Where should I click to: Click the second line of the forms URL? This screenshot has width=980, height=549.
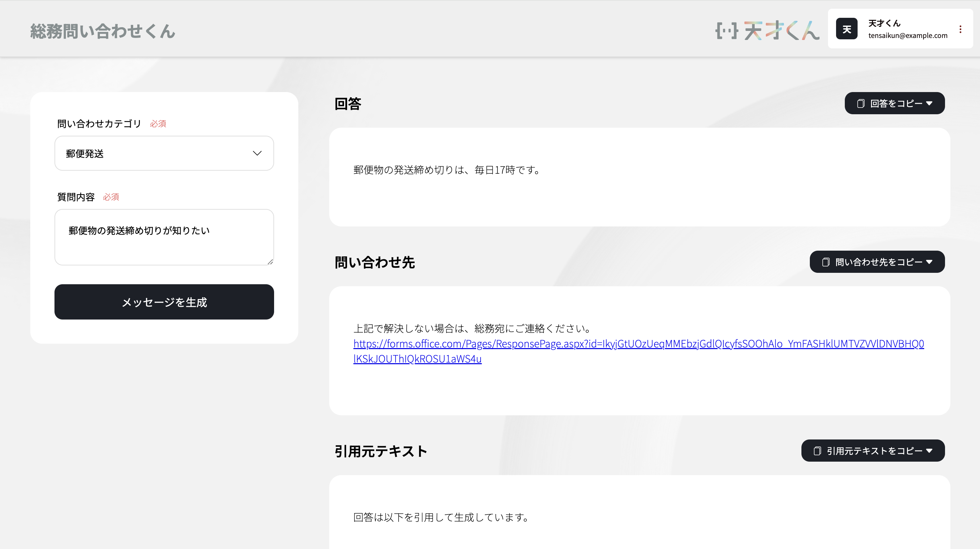[x=417, y=359]
